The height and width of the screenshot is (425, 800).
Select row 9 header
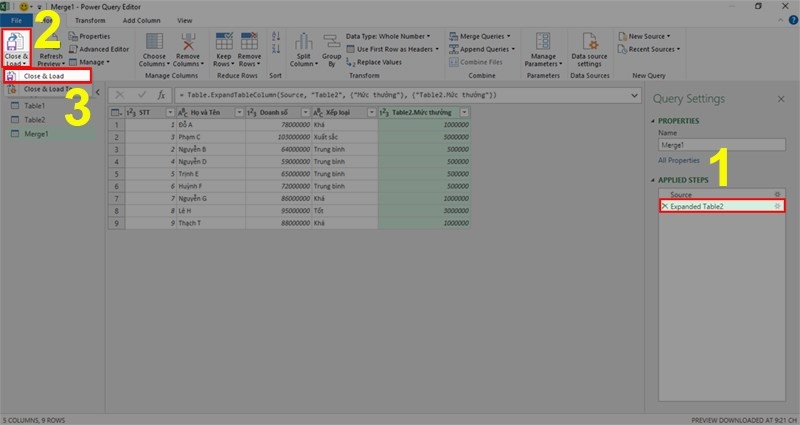116,223
